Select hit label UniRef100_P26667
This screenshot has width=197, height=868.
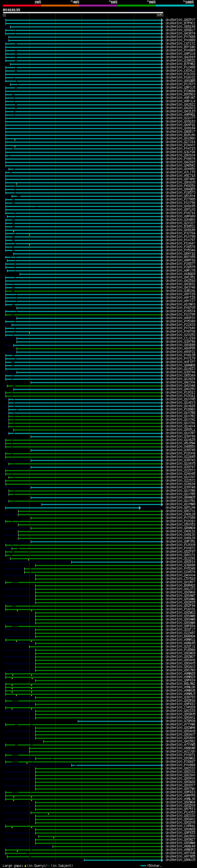pos(180,761)
